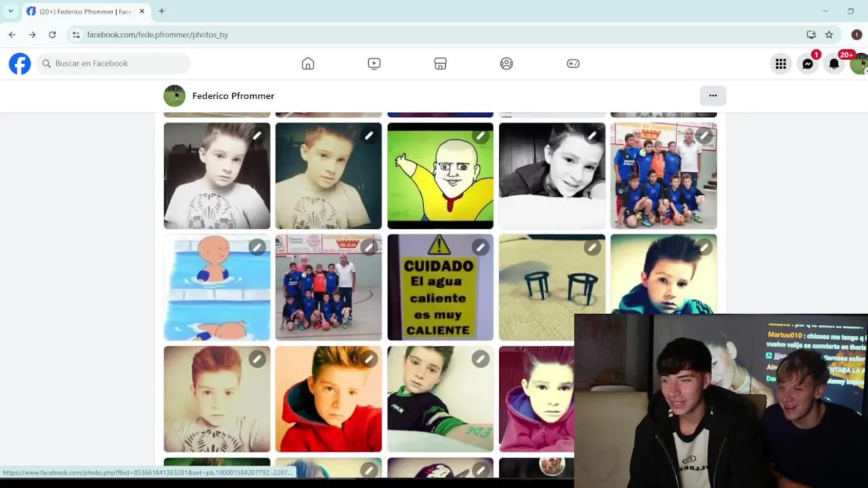The image size is (868, 488).
Task: Reload the Facebook page
Action: pos(52,35)
